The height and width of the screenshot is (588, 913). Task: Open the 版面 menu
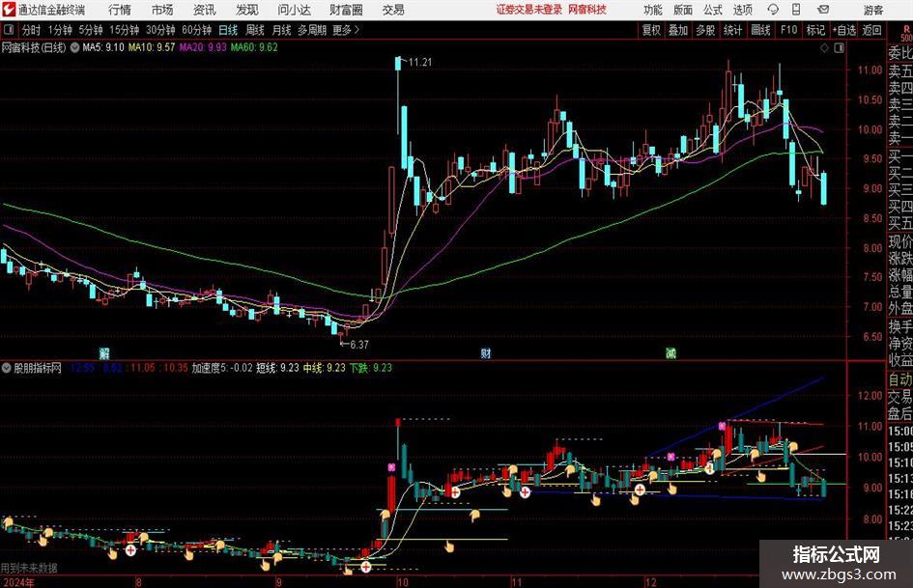pyautogui.click(x=683, y=10)
